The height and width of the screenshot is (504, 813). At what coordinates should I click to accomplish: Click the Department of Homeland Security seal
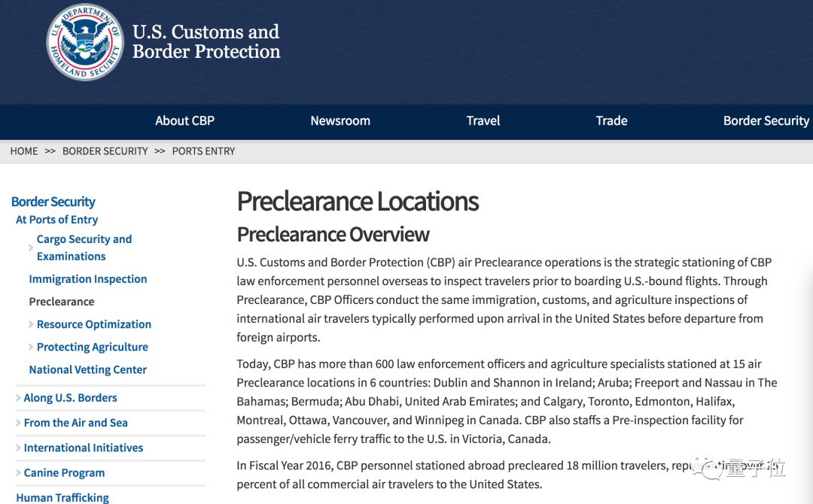(x=84, y=42)
